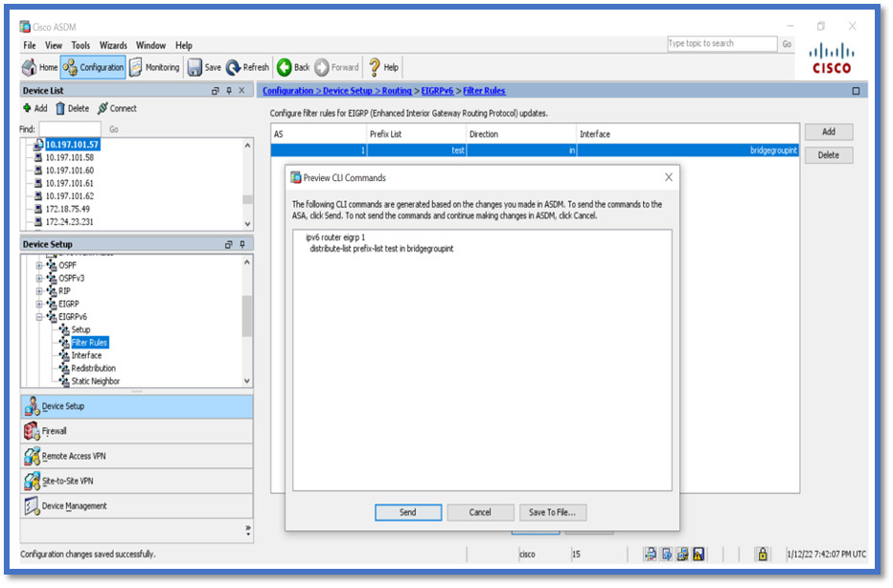
Task: Select Interface under EIGRPv6
Action: pos(86,355)
